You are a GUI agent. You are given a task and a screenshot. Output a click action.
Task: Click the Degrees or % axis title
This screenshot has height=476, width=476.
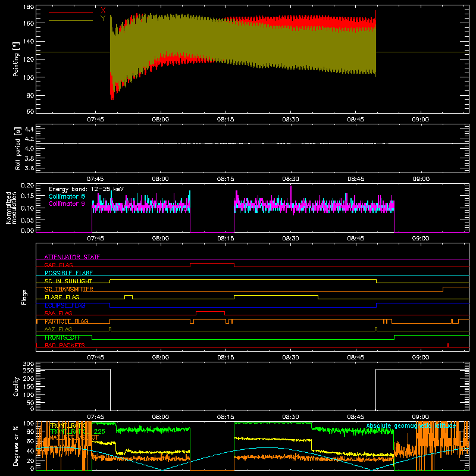[x=16, y=446]
